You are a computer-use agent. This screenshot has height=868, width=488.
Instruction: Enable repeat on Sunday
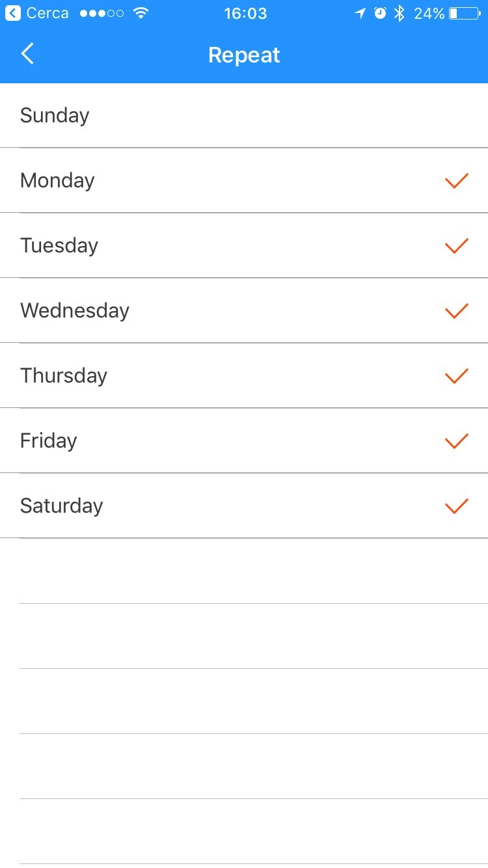[x=244, y=116]
